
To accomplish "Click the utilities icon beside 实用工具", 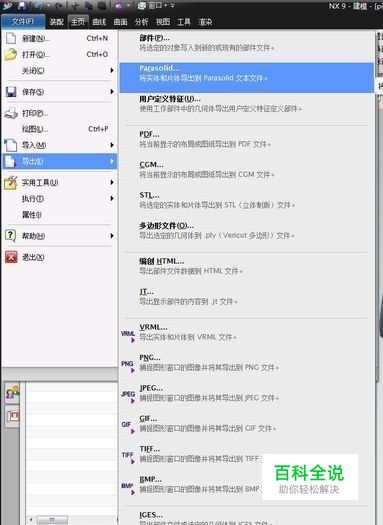I will pos(11,182).
